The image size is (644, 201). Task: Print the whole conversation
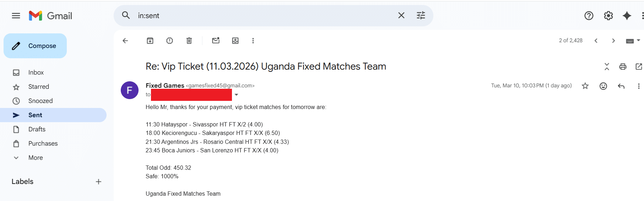(623, 66)
